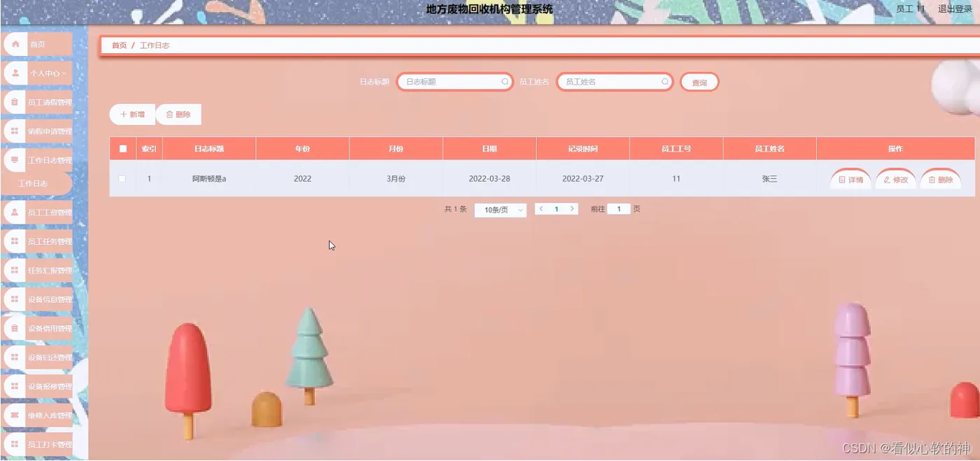Open 维修入库管理 in the sidebar
This screenshot has width=980, height=461.
pos(38,416)
